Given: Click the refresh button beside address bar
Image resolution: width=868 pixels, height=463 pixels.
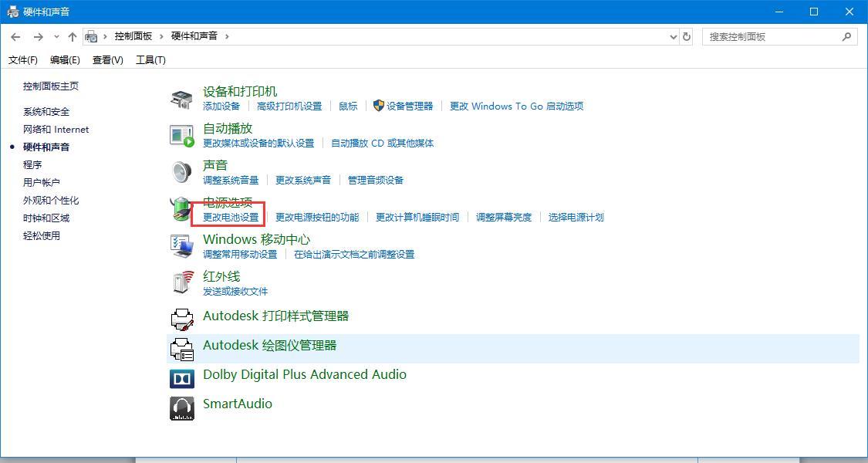Looking at the screenshot, I should tap(687, 36).
